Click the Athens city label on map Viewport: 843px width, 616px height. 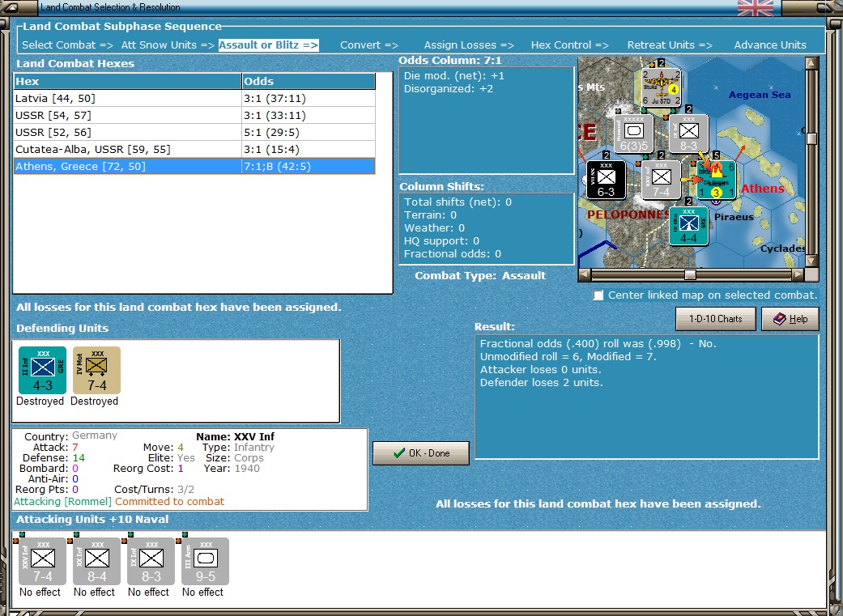[762, 189]
